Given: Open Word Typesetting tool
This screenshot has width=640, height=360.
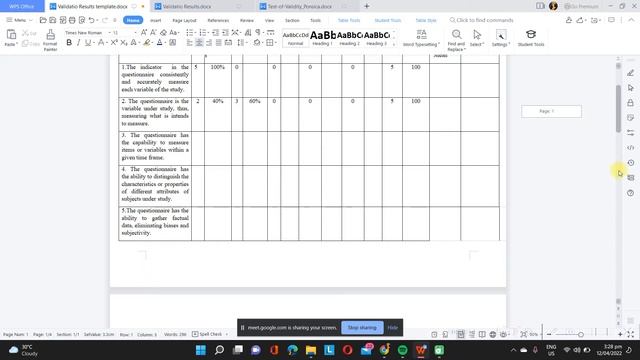Looking at the screenshot, I should pos(421,38).
